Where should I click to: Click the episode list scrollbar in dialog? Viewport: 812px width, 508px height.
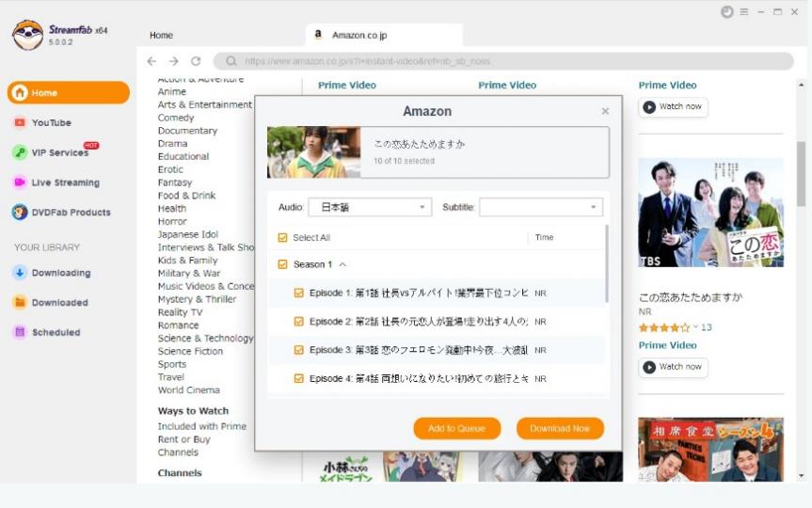(606, 263)
